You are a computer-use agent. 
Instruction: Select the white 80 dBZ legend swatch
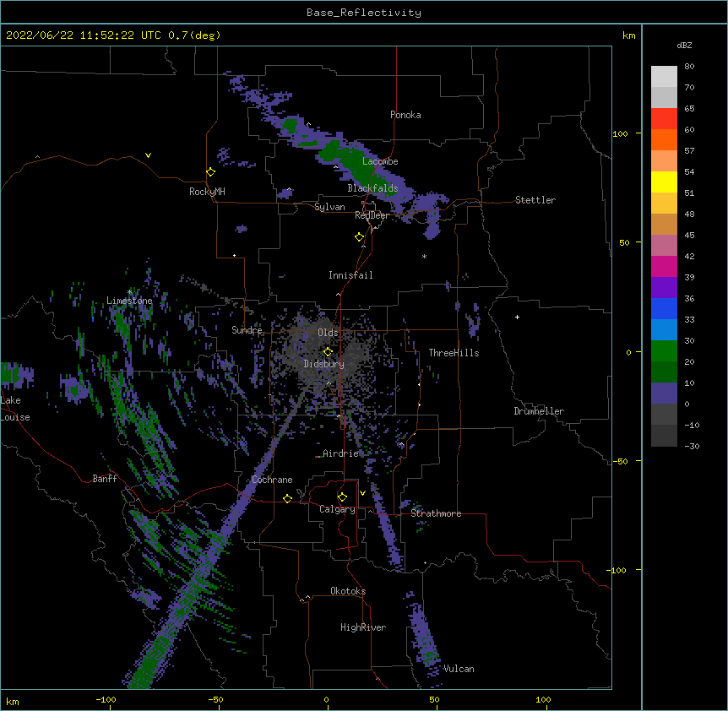(x=664, y=77)
